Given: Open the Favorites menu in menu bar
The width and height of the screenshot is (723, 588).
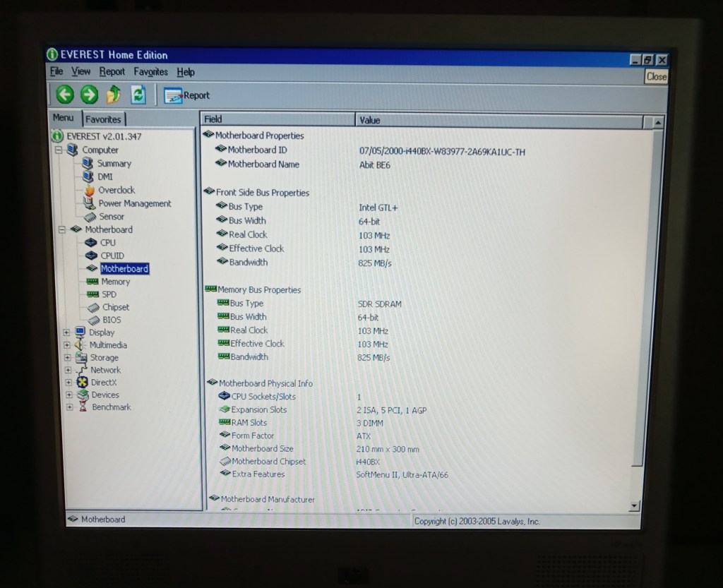Looking at the screenshot, I should [150, 72].
